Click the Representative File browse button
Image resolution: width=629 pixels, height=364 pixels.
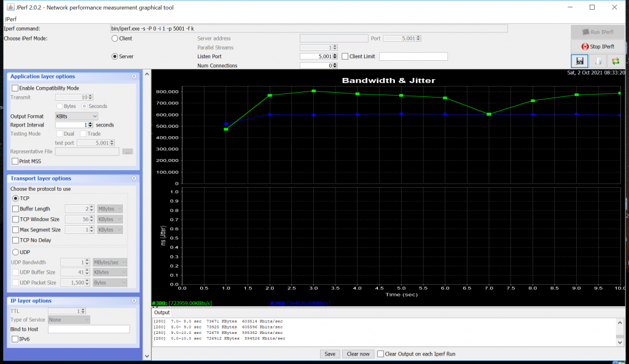click(x=128, y=152)
